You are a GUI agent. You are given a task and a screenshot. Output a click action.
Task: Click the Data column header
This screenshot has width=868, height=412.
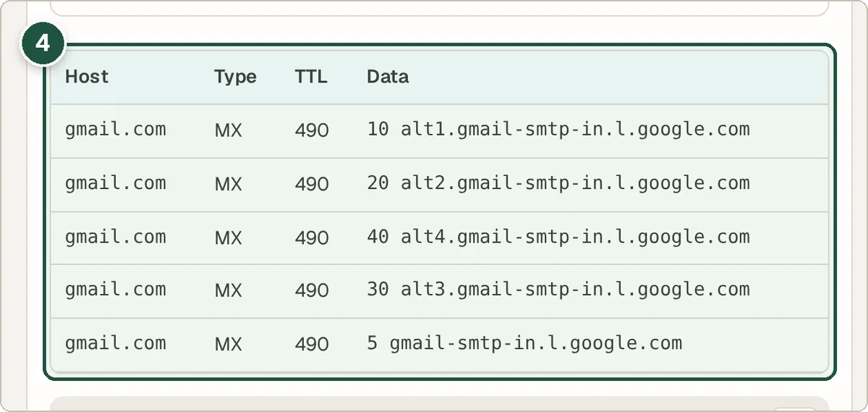point(388,77)
